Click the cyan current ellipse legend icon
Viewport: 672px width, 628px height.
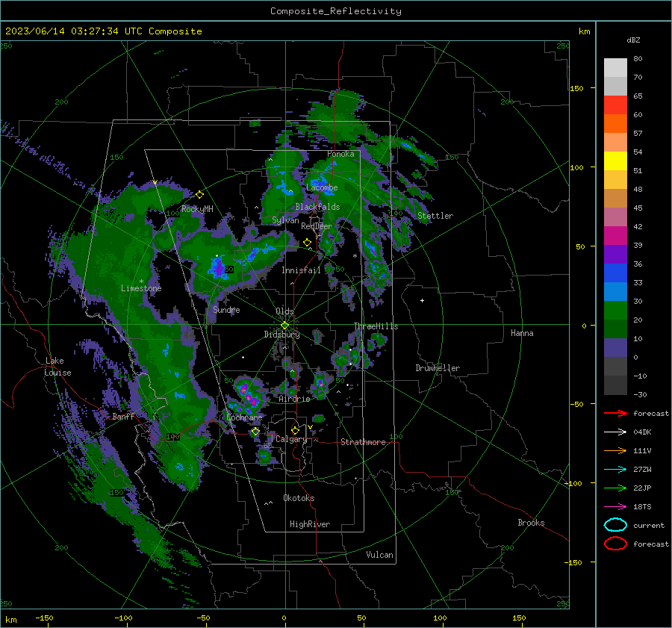pyautogui.click(x=615, y=525)
